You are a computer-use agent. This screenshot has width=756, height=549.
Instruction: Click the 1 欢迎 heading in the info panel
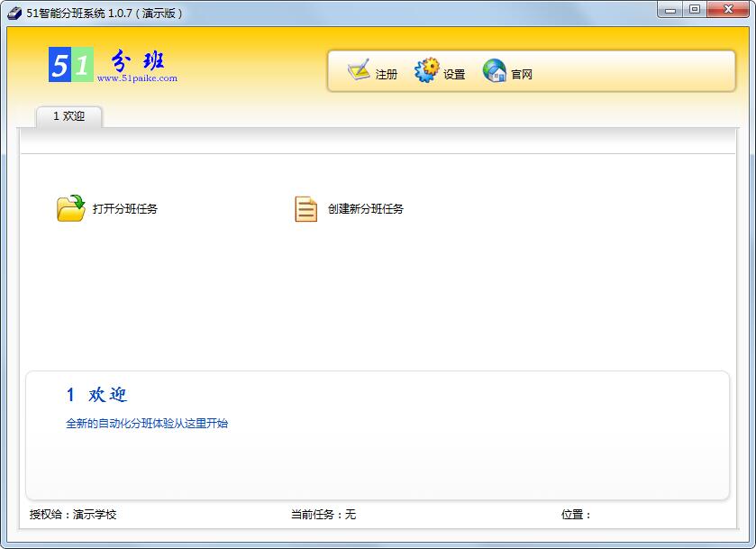pos(96,395)
